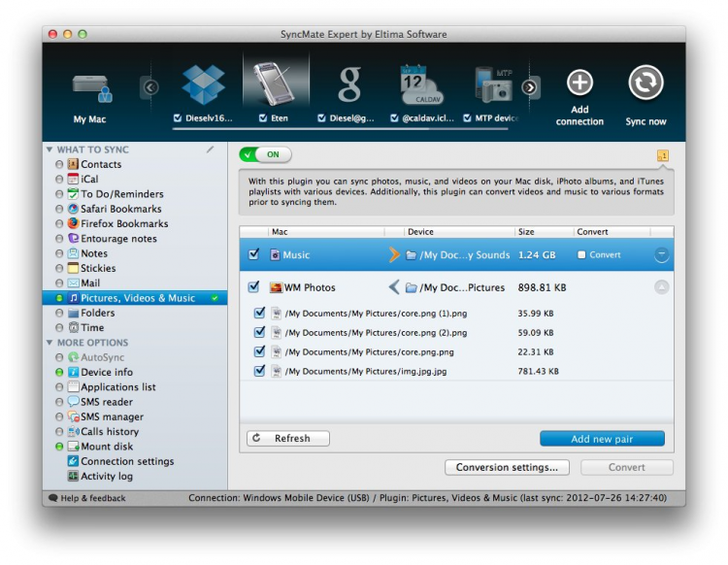The image size is (728, 565).
Task: Open the Folders plugin
Action: pyautogui.click(x=97, y=313)
